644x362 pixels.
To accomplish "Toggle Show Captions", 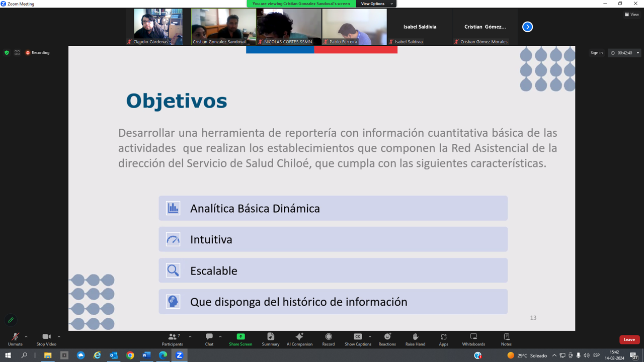I will [357, 339].
